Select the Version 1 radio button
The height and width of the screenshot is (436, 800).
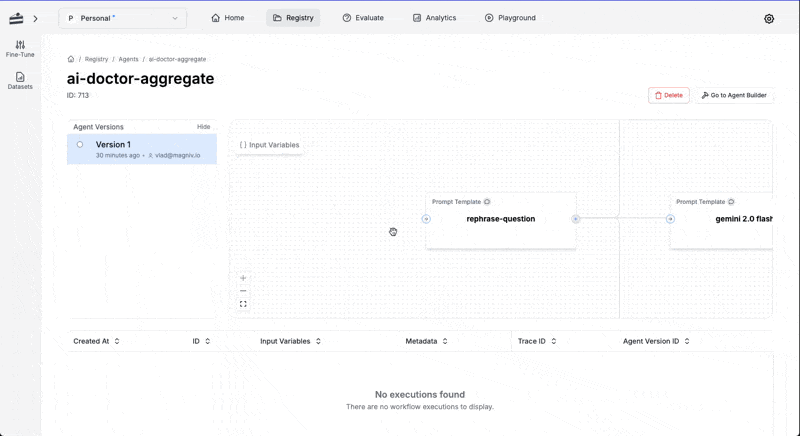(x=80, y=145)
